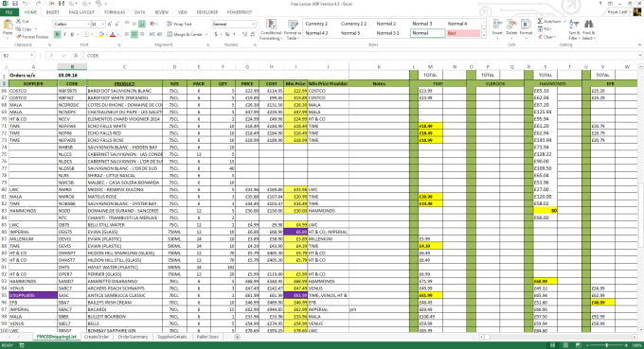Viewport: 644px width, 349px height.
Task: Click the formula bar containing CODE
Action: [x=362, y=56]
